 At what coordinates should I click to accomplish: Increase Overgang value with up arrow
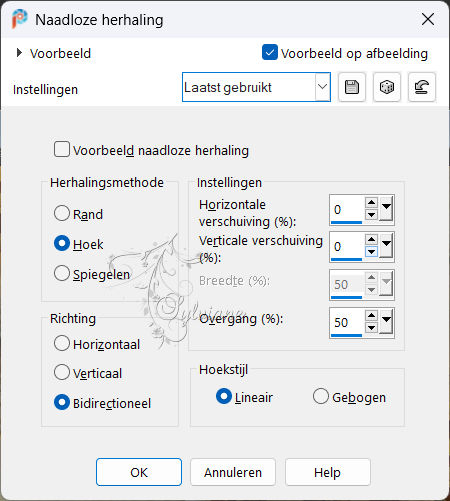click(371, 315)
